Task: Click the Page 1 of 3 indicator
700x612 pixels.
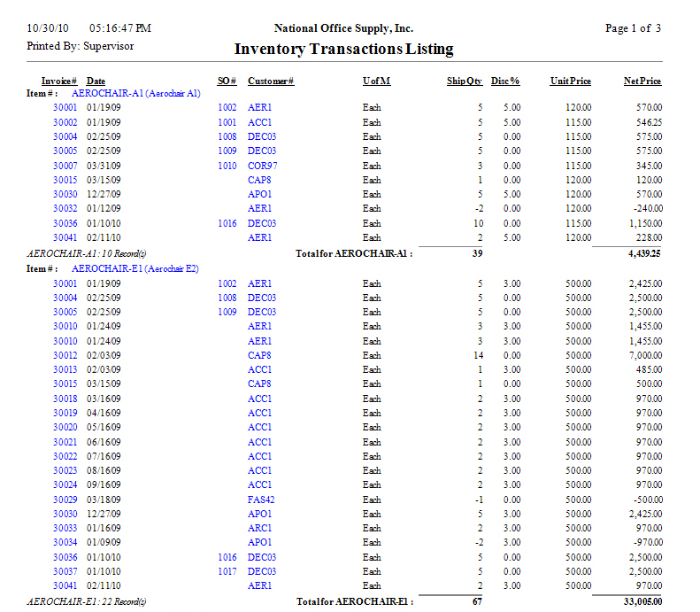Action: pos(633,28)
